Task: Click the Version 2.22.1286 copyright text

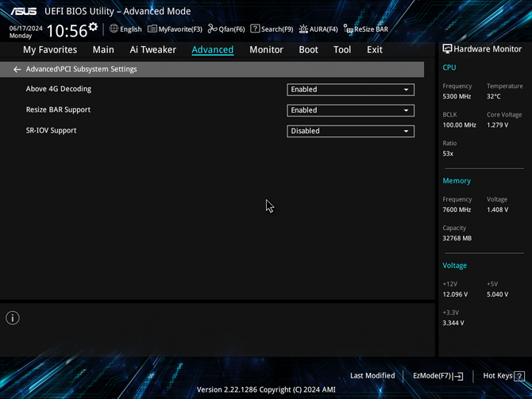Action: (x=266, y=389)
